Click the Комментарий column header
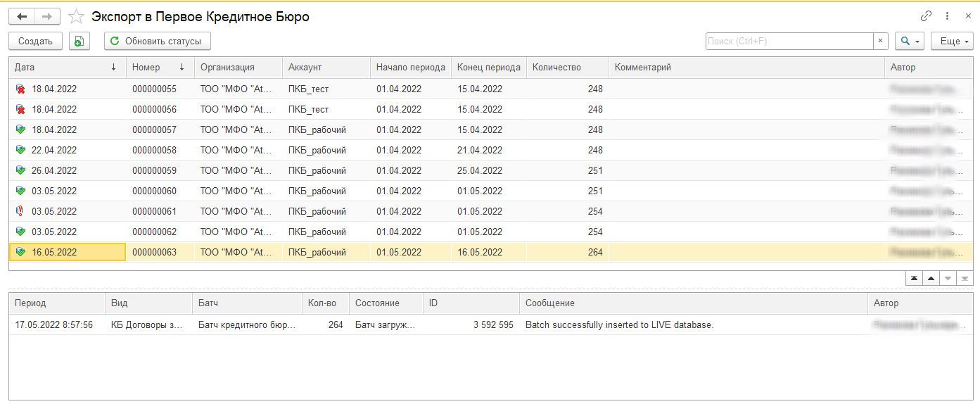Viewport: 980px width, 404px height. point(746,68)
